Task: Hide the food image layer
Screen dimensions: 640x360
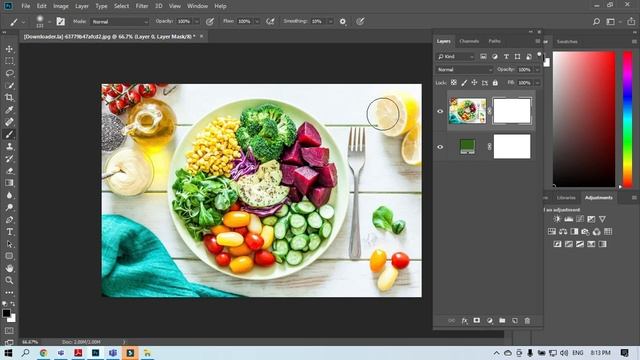Action: 440,111
